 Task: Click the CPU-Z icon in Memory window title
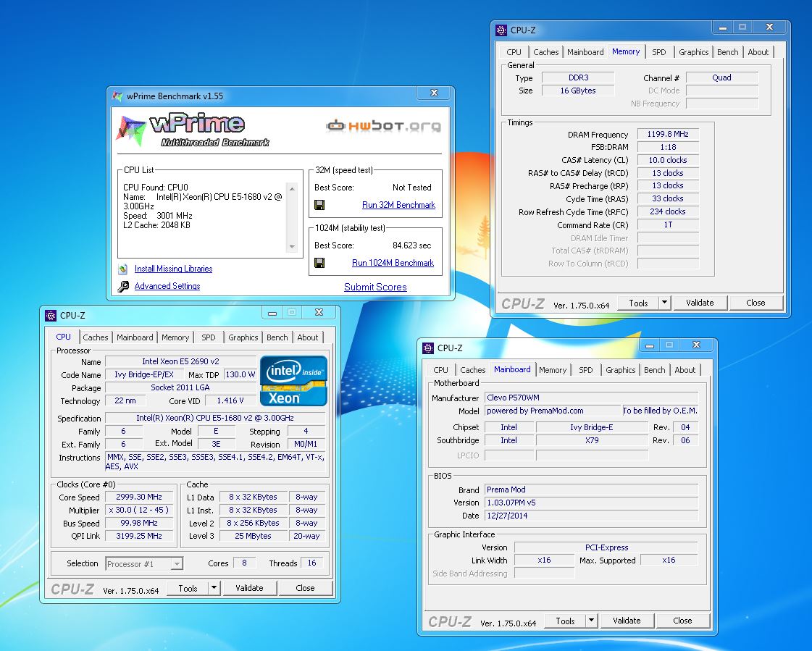(501, 30)
